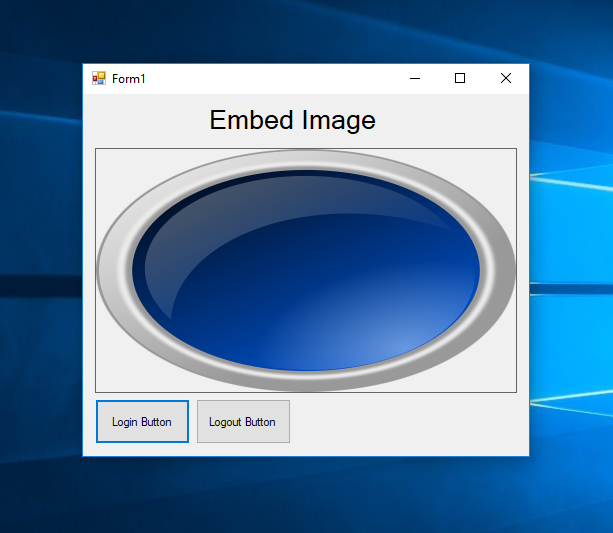Click the Login Button
The image size is (613, 533).
[142, 422]
